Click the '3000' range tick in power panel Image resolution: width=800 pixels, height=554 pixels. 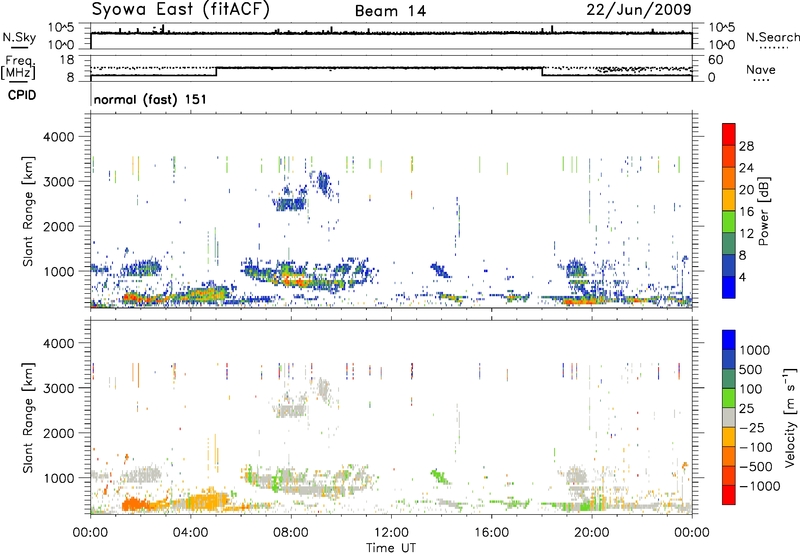click(x=59, y=182)
